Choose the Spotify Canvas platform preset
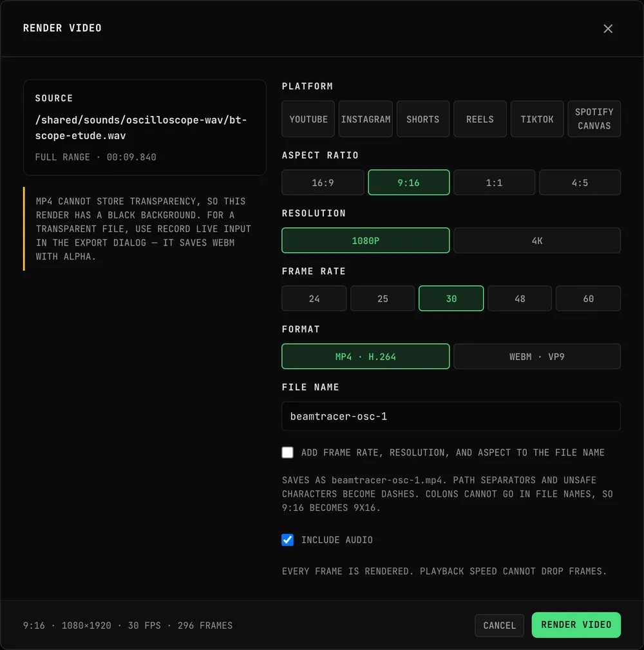644x650 pixels. coord(594,119)
